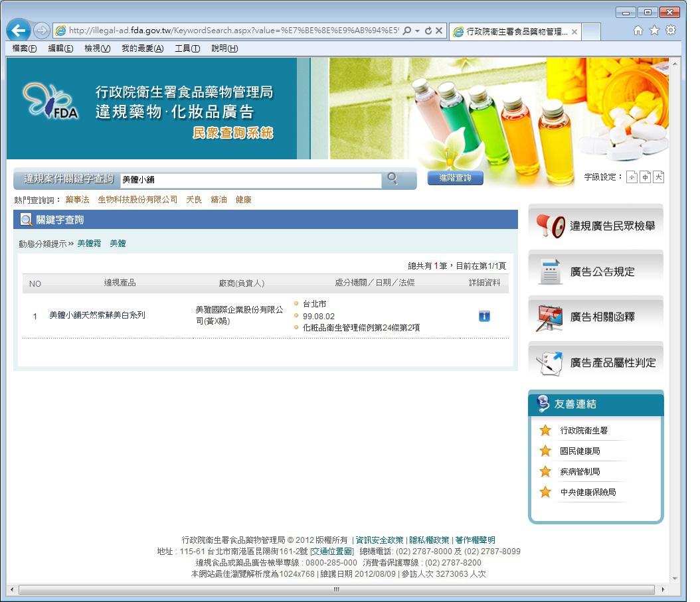Open the address bar dropdown arrow

tap(418, 31)
